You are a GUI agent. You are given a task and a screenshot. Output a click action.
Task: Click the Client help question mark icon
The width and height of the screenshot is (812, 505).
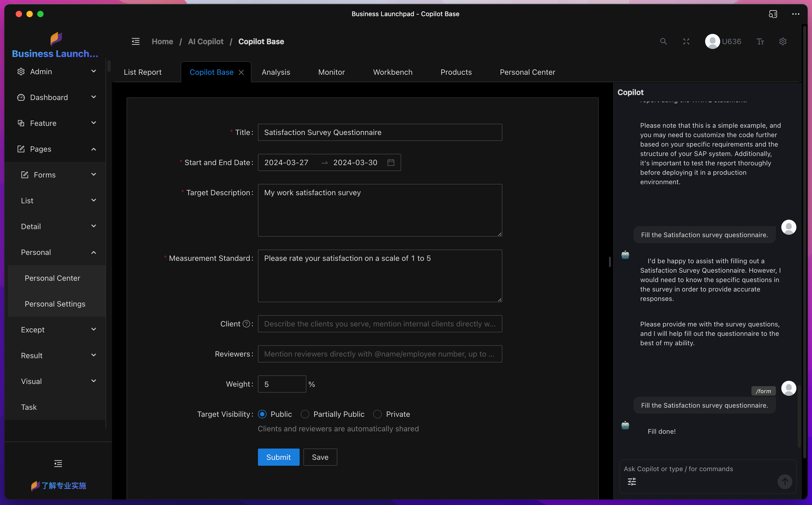(x=246, y=324)
